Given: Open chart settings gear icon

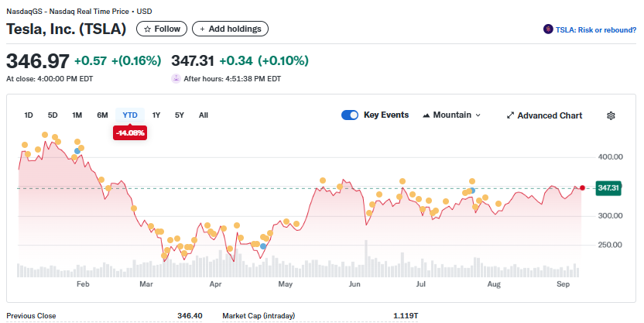Looking at the screenshot, I should point(611,115).
